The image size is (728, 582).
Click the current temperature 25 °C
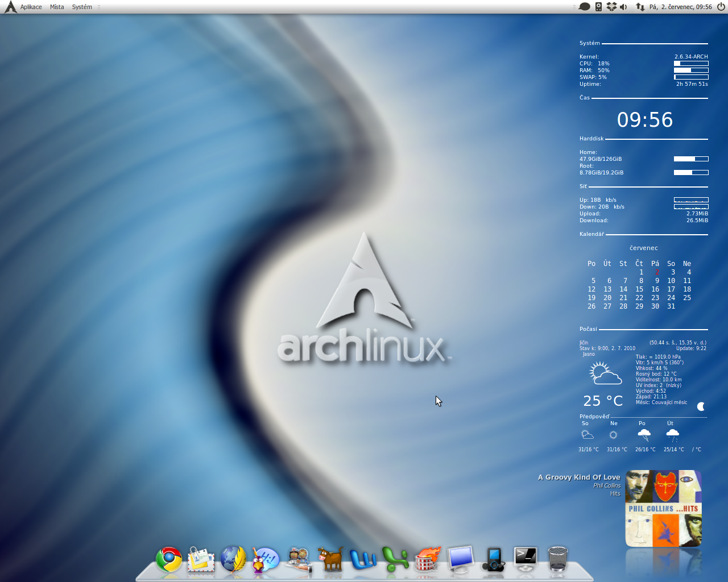(603, 401)
